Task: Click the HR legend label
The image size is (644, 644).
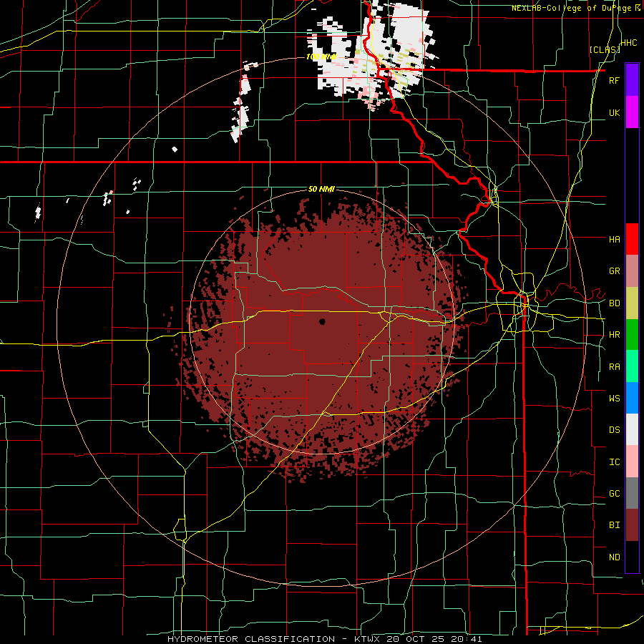Action: [x=614, y=335]
